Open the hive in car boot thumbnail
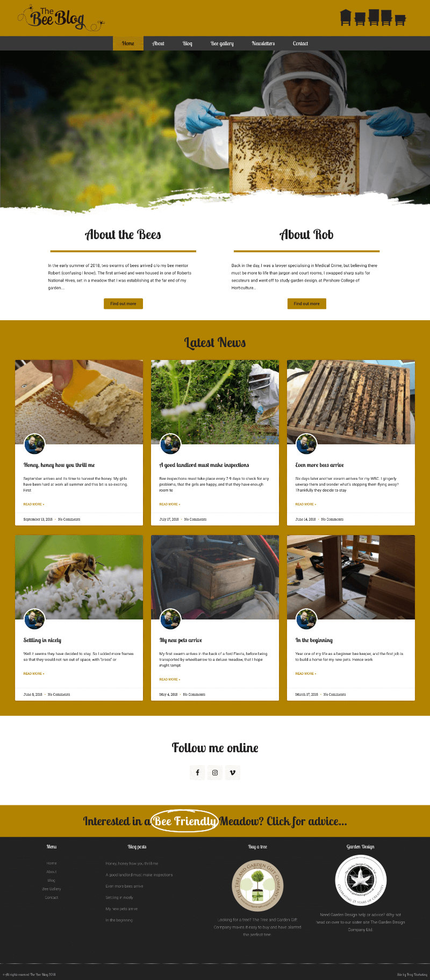 (x=215, y=577)
